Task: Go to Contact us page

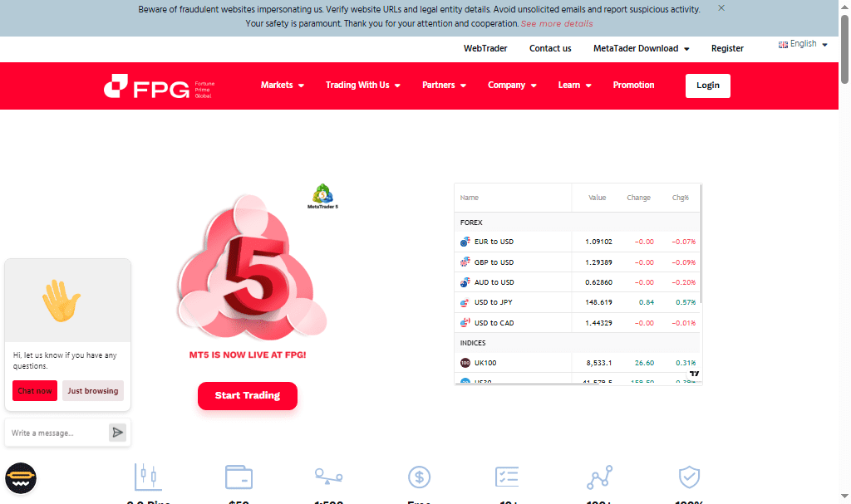Action: (x=550, y=48)
